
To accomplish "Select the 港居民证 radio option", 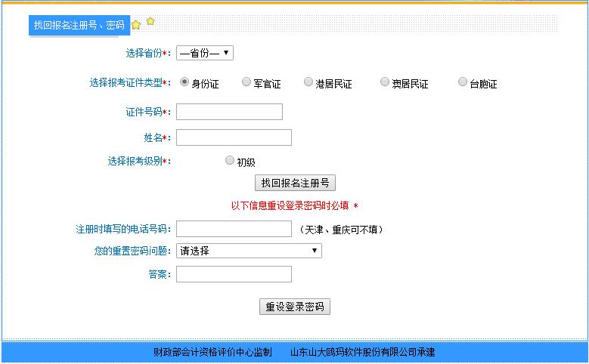I will tap(308, 82).
